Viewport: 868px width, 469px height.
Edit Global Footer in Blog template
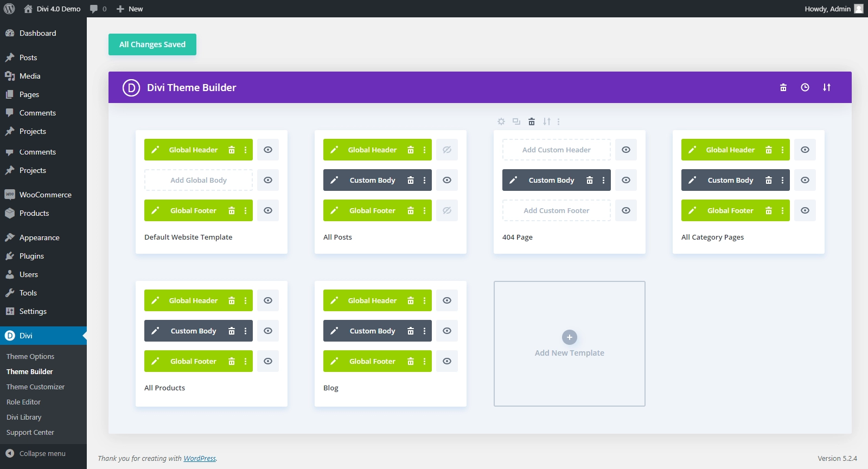(334, 361)
